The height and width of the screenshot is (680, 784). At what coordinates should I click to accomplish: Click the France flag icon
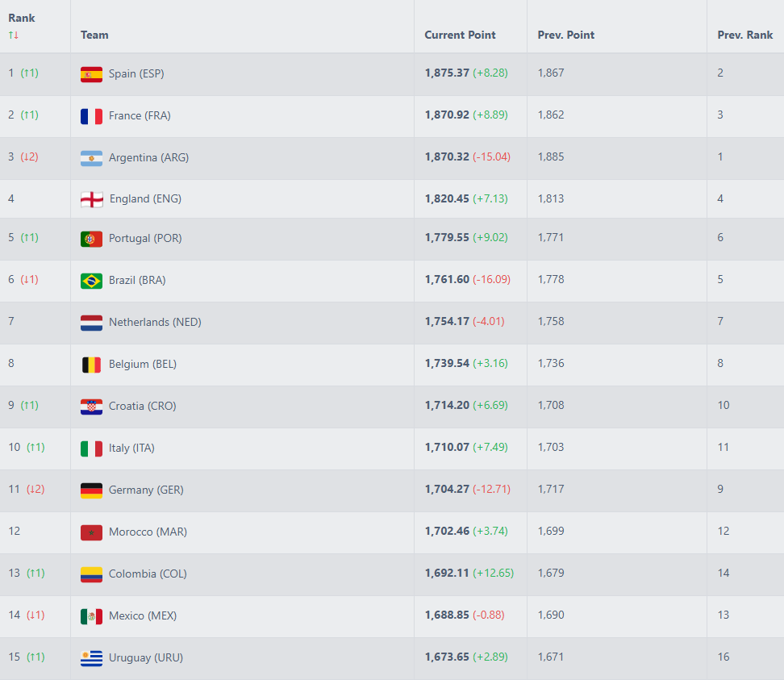pyautogui.click(x=91, y=116)
